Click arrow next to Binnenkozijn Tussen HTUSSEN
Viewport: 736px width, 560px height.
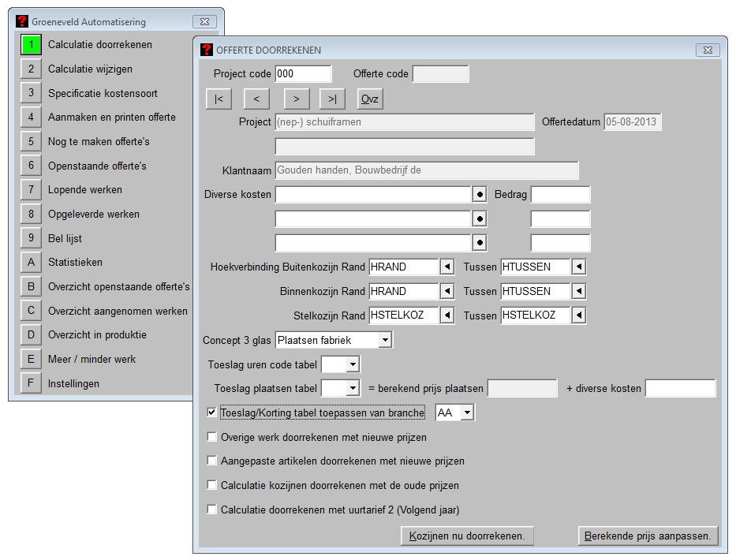(579, 292)
